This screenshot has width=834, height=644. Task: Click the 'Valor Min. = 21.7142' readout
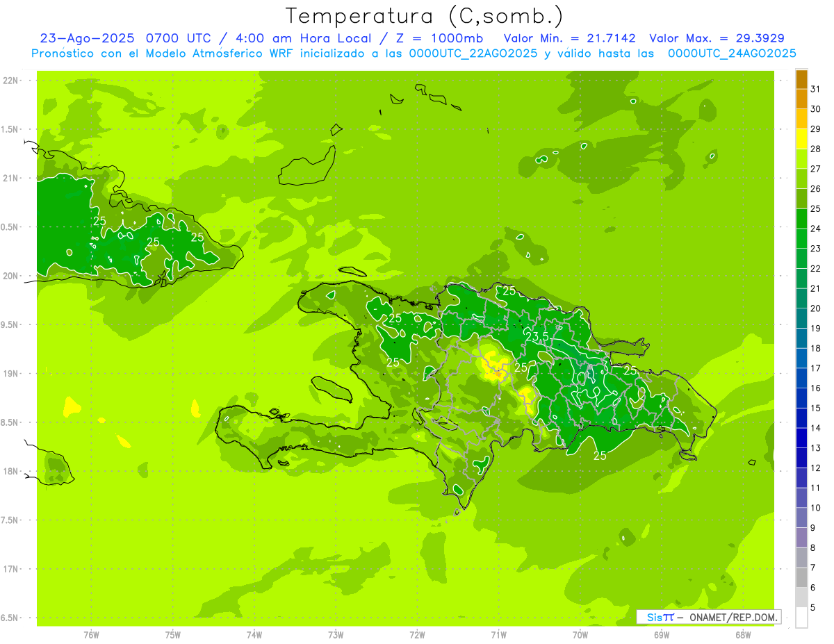[x=569, y=38]
